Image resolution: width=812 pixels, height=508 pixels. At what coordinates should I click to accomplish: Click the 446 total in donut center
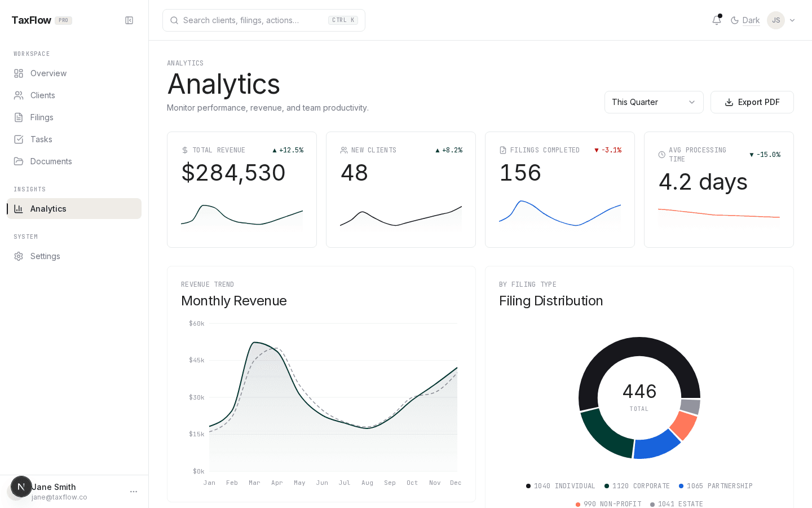[x=639, y=391]
